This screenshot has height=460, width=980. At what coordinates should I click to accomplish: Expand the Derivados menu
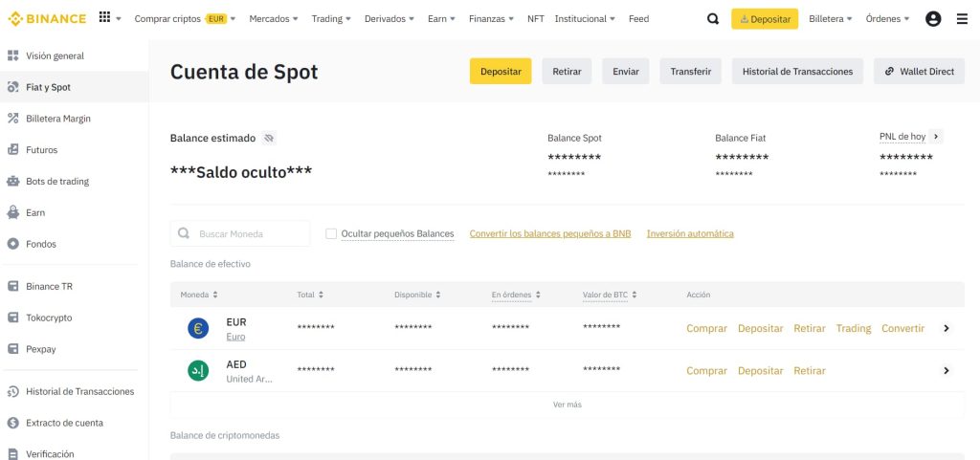[390, 19]
